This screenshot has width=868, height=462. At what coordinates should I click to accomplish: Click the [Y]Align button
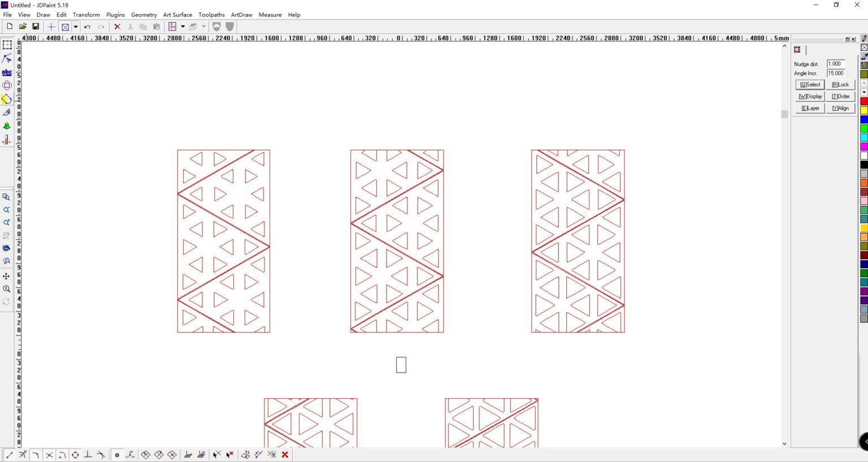(x=840, y=109)
